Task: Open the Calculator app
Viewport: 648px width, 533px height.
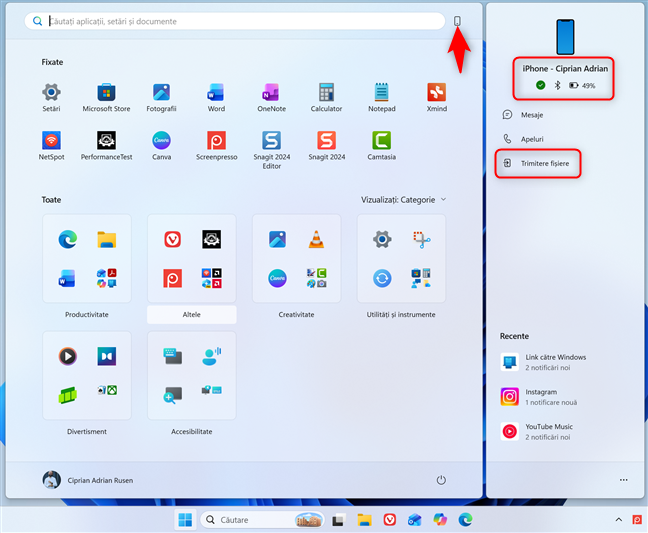Action: click(x=326, y=98)
